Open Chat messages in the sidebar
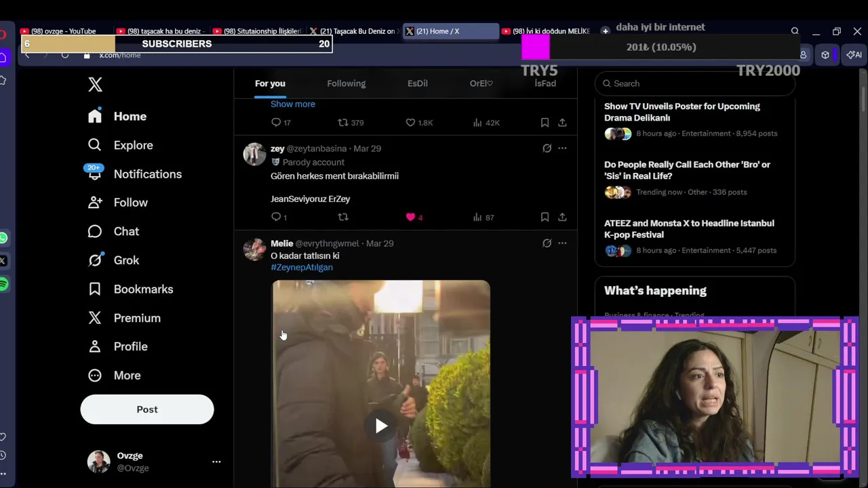 click(x=113, y=232)
